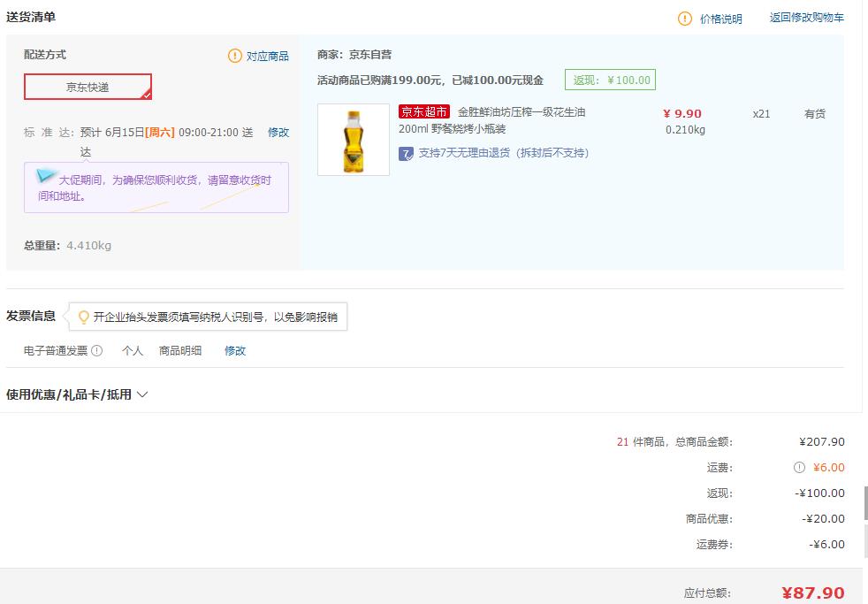
Task: Click the product price ¥ 9.90
Action: [682, 113]
